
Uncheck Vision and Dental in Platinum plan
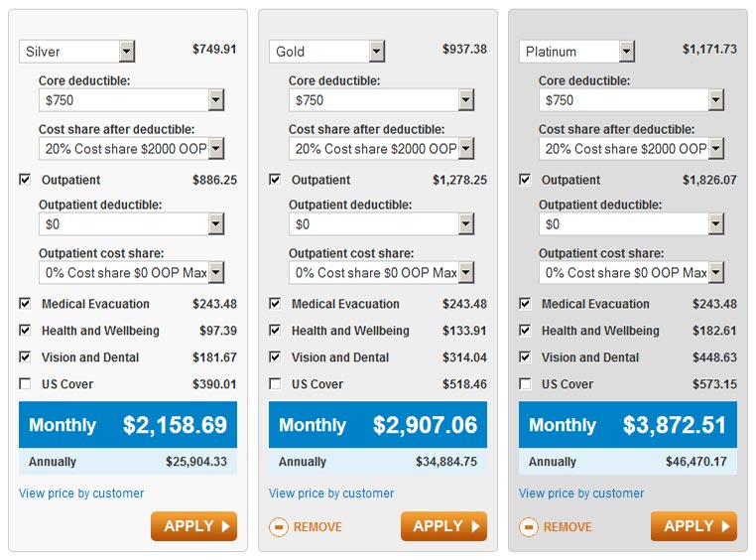tap(525, 356)
